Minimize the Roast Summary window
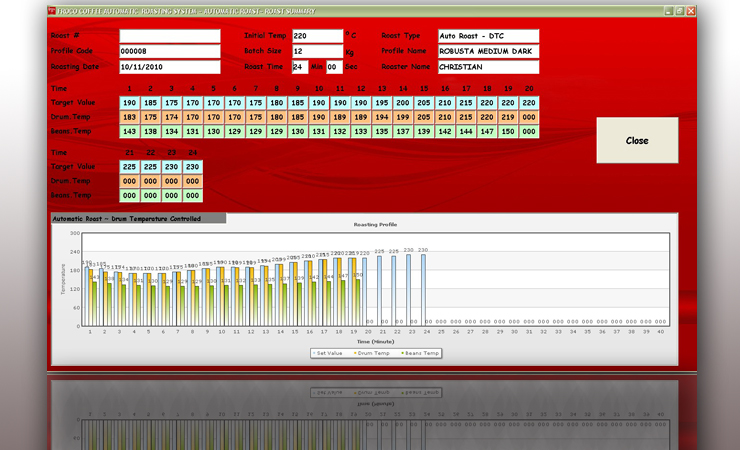 point(669,11)
